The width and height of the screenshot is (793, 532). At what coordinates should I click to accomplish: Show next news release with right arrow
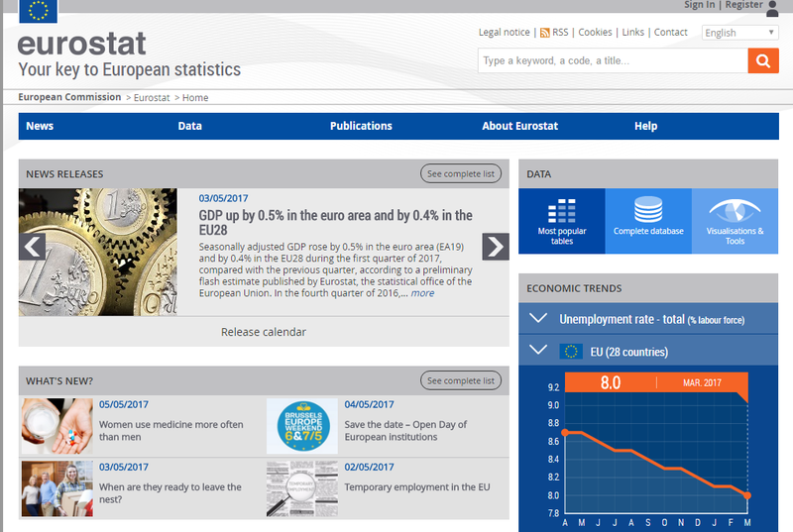pos(496,247)
